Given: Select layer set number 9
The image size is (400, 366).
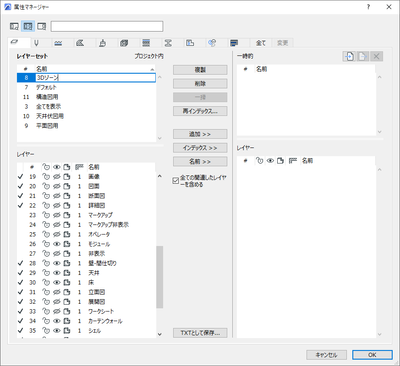Looking at the screenshot, I should click(x=86, y=126).
